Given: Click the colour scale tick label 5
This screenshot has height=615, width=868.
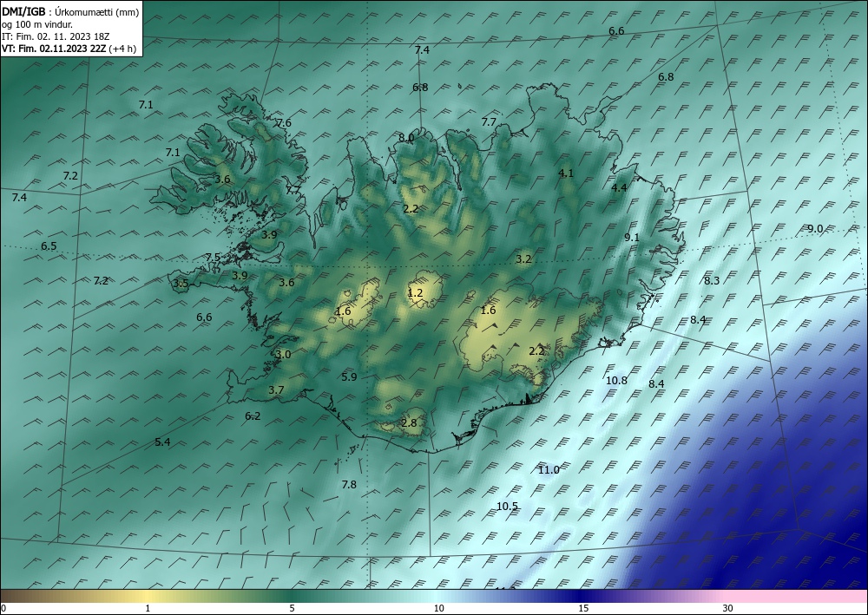Looking at the screenshot, I should [x=292, y=609].
